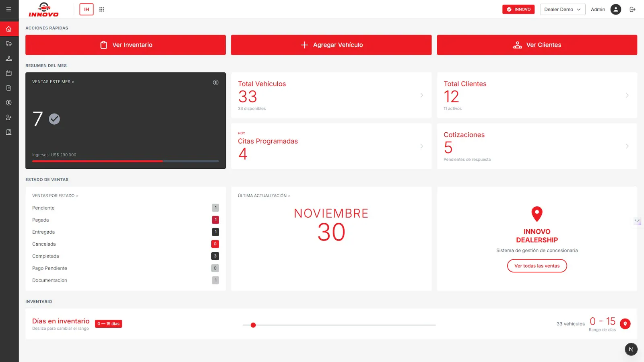The image size is (644, 362).
Task: Open the customers icon in sidebar
Action: tap(9, 58)
